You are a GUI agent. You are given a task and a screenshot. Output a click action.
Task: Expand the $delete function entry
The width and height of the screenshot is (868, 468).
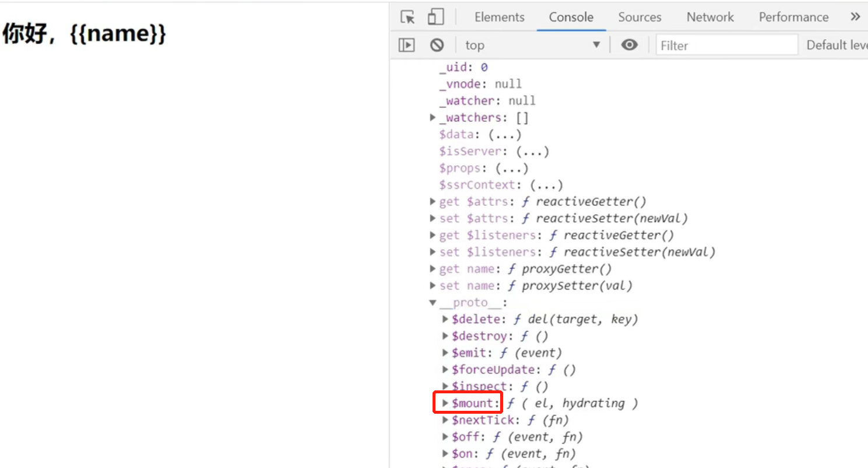coord(446,319)
